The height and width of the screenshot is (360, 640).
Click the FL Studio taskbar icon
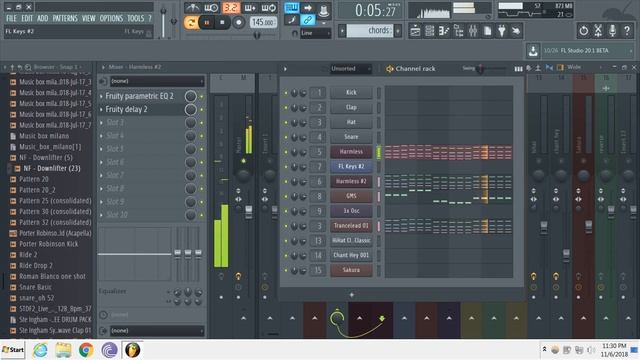pos(132,350)
